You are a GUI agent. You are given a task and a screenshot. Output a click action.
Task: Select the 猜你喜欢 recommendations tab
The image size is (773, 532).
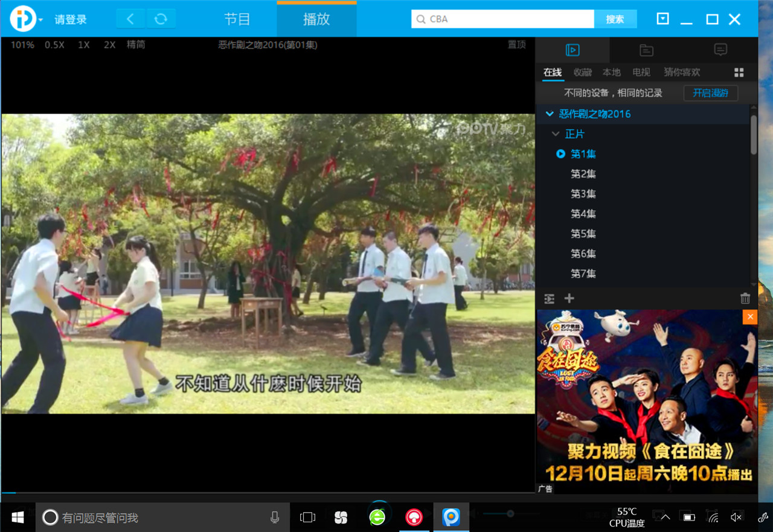682,72
